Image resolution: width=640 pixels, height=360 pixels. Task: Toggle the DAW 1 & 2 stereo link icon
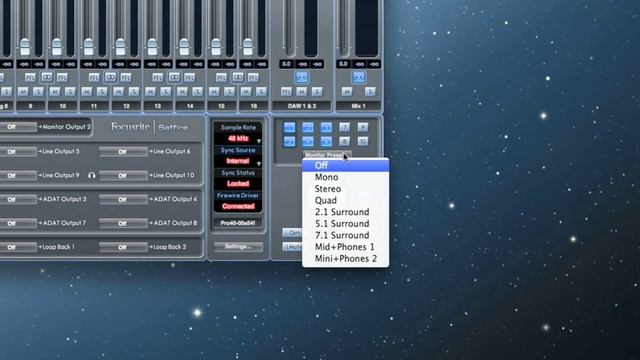(x=302, y=77)
